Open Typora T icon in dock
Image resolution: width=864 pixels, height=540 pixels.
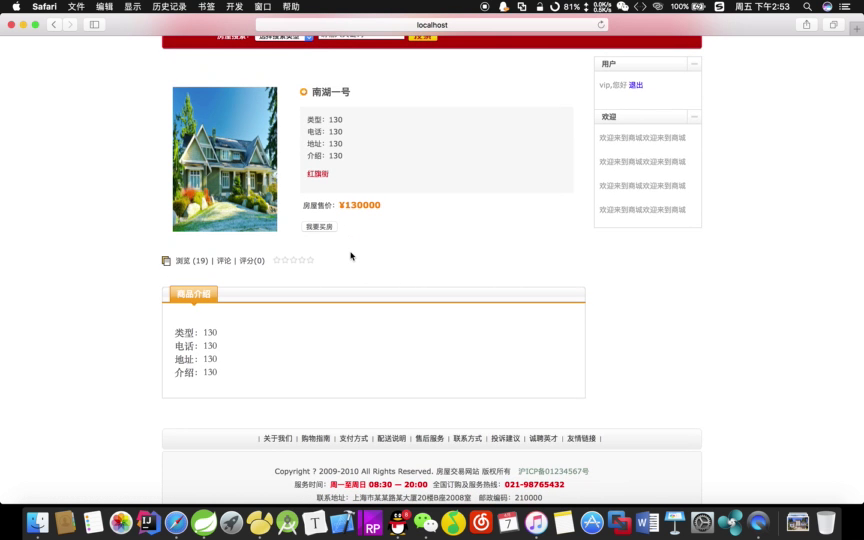315,522
